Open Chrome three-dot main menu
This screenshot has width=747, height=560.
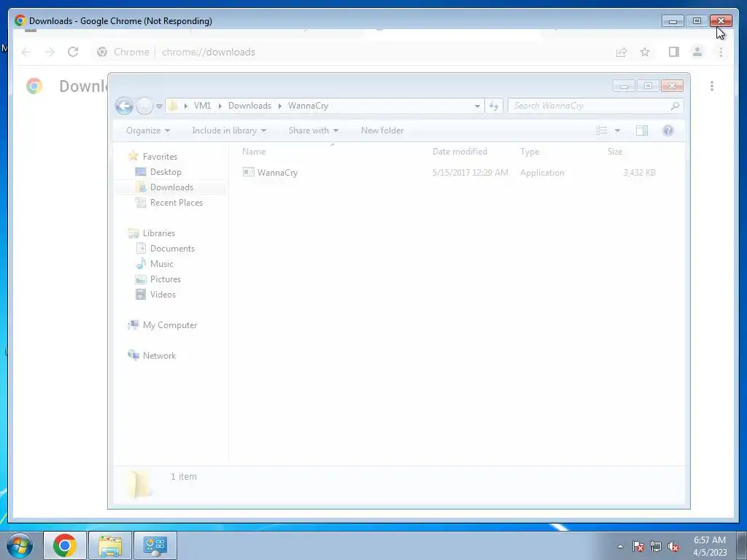tap(721, 52)
